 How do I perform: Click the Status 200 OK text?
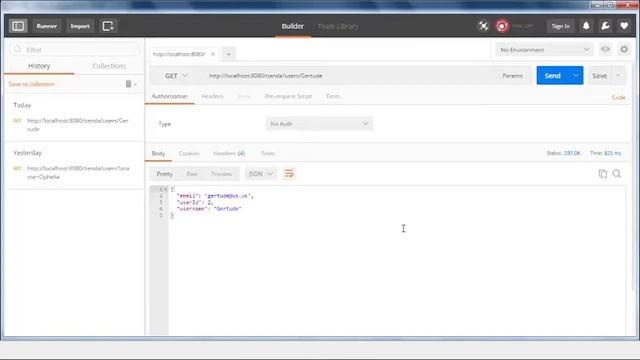(563, 153)
